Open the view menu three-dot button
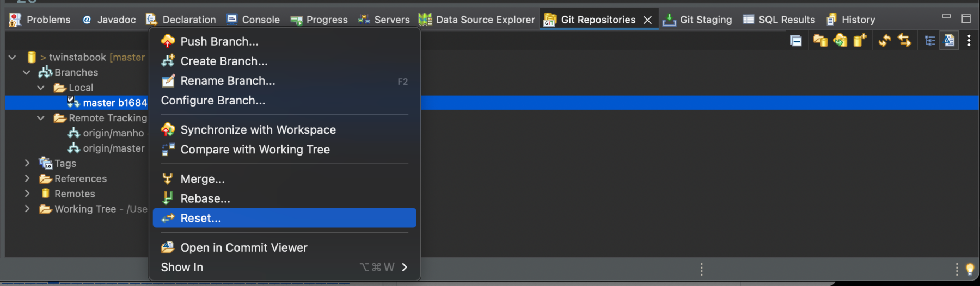This screenshot has height=286, width=980. (x=969, y=41)
